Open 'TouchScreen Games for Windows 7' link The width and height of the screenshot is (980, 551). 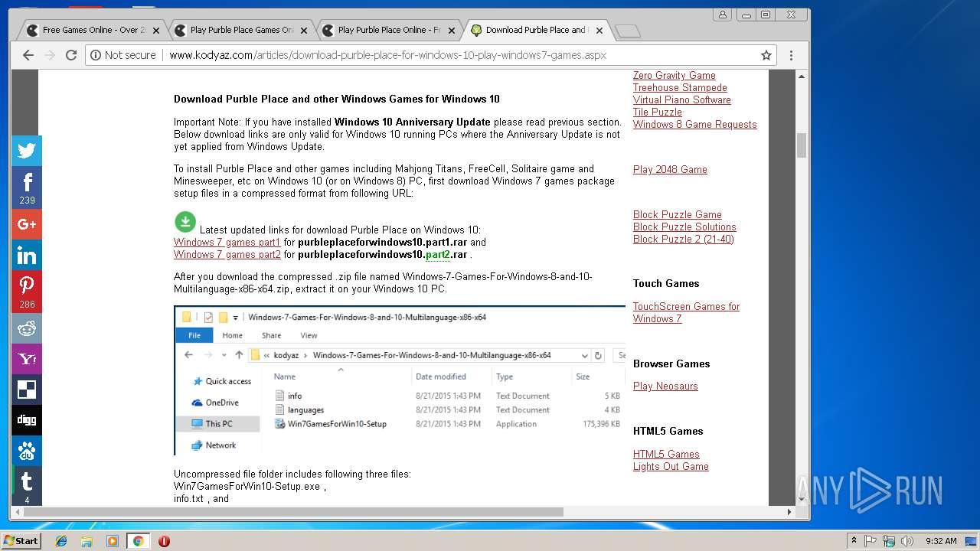tap(686, 313)
